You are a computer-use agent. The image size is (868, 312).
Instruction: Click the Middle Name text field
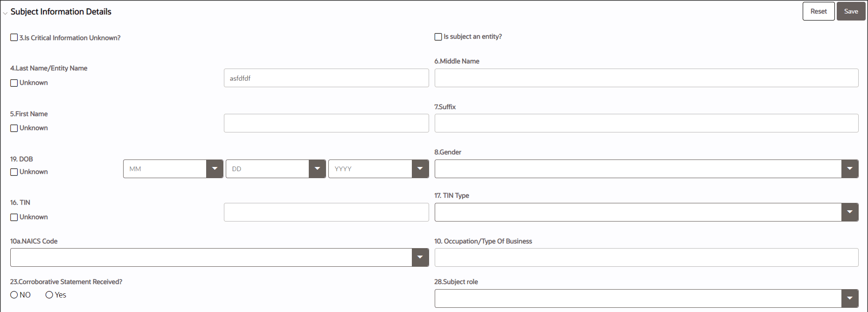pyautogui.click(x=646, y=78)
